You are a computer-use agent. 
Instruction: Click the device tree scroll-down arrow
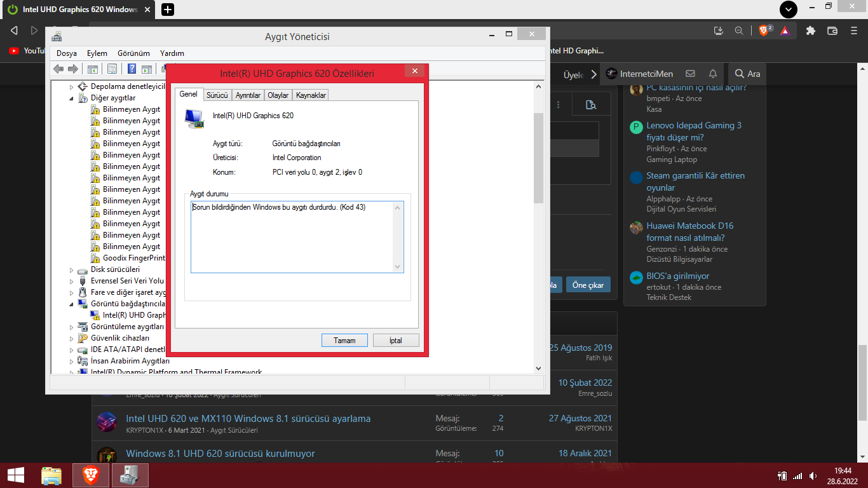(538, 368)
